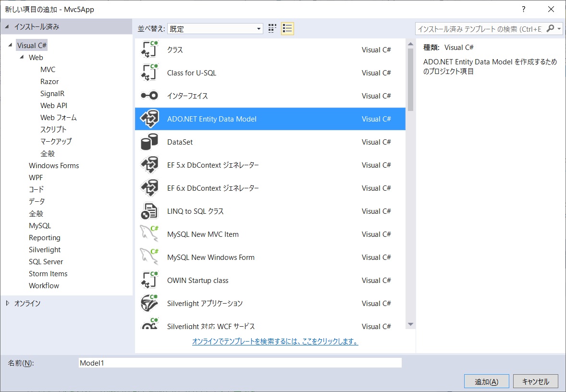The width and height of the screenshot is (566, 392).
Task: Switch to small icons grid view
Action: pos(272,29)
